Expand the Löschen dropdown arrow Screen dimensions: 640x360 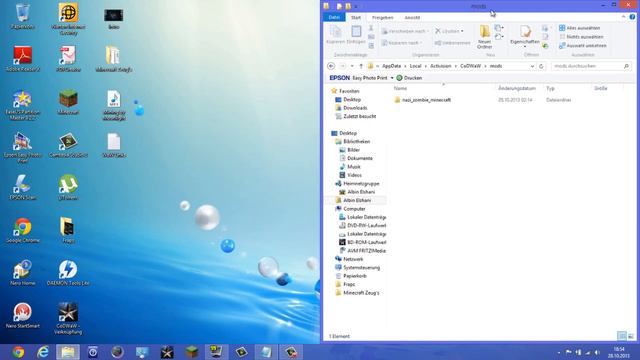(x=462, y=31)
